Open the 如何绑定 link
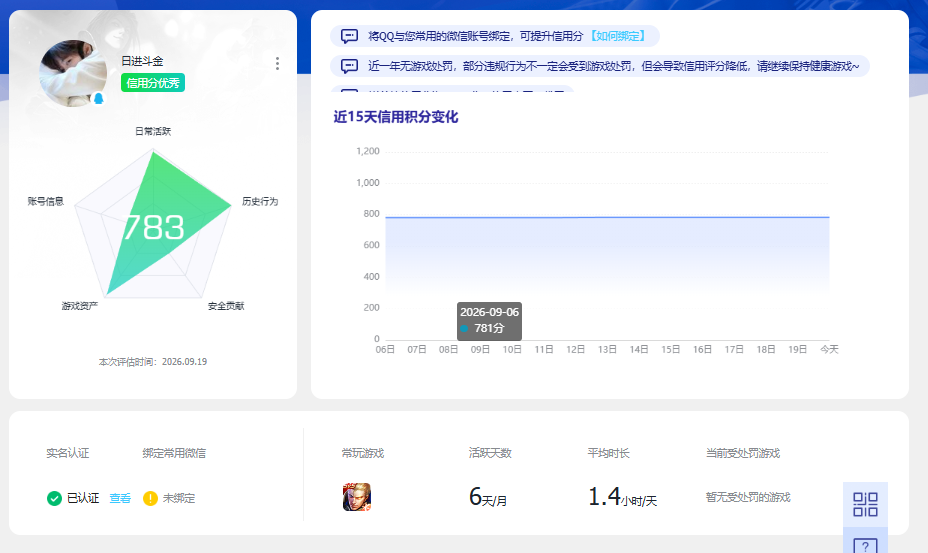This screenshot has width=928, height=553. [x=617, y=36]
